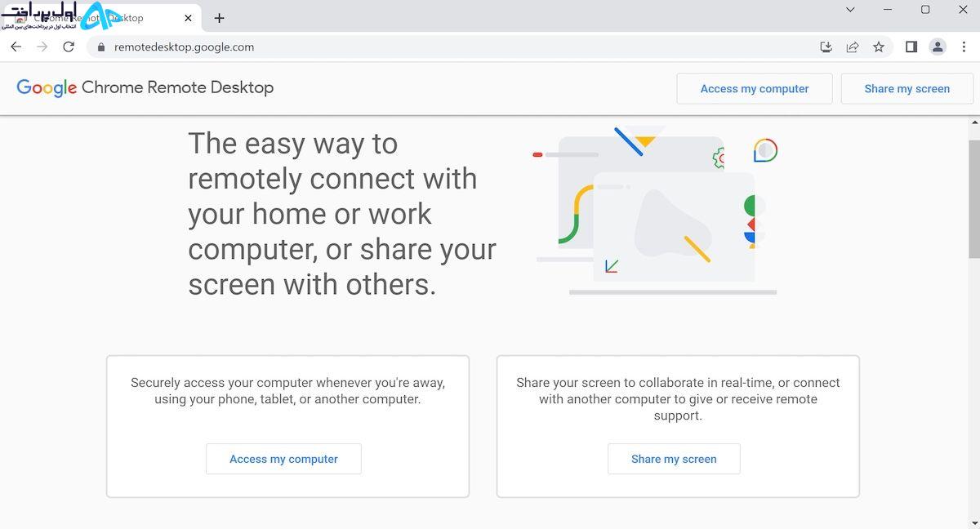Image resolution: width=980 pixels, height=529 pixels.
Task: Go back with the browser back arrow
Action: coord(16,47)
